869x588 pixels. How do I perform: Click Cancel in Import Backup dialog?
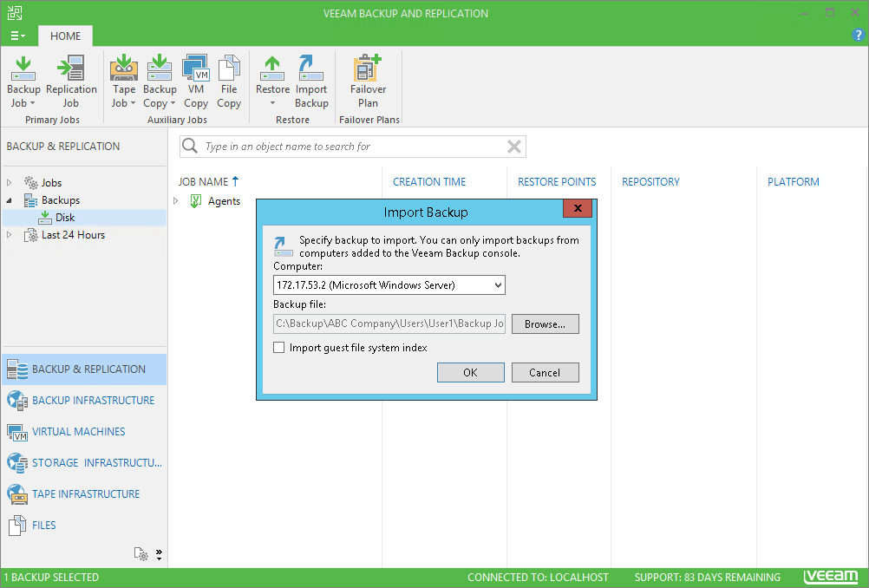pos(545,372)
